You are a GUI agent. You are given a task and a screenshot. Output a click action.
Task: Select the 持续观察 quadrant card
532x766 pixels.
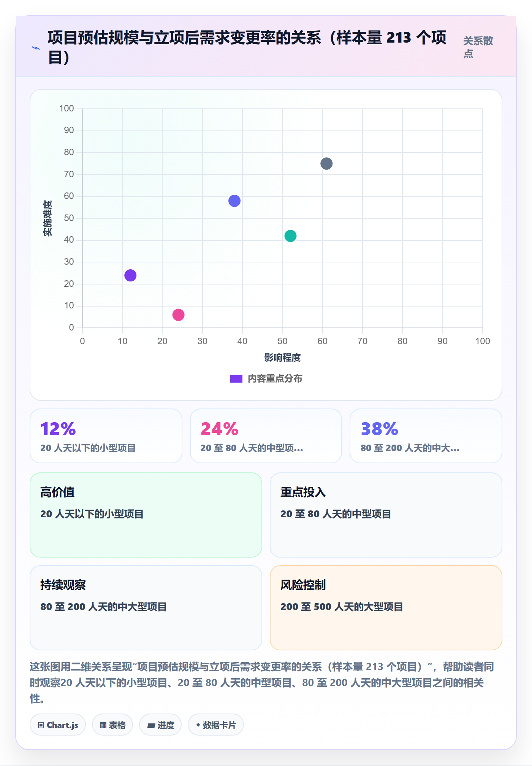tap(146, 608)
